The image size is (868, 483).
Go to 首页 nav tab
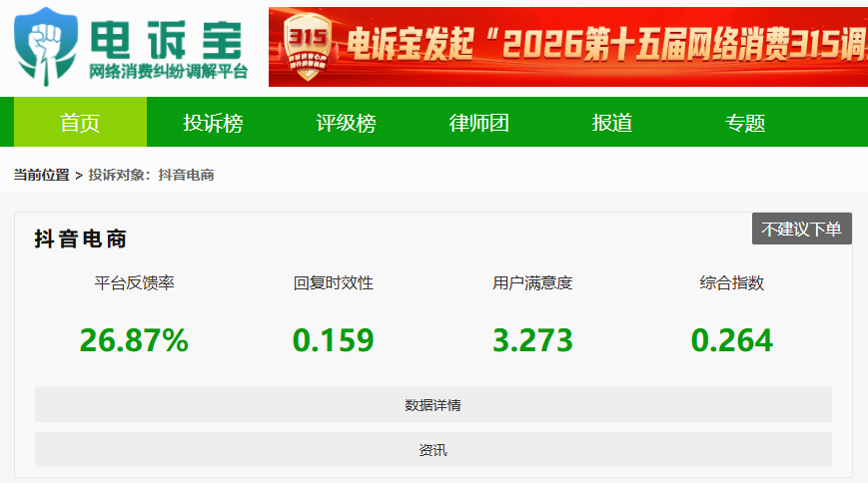80,123
